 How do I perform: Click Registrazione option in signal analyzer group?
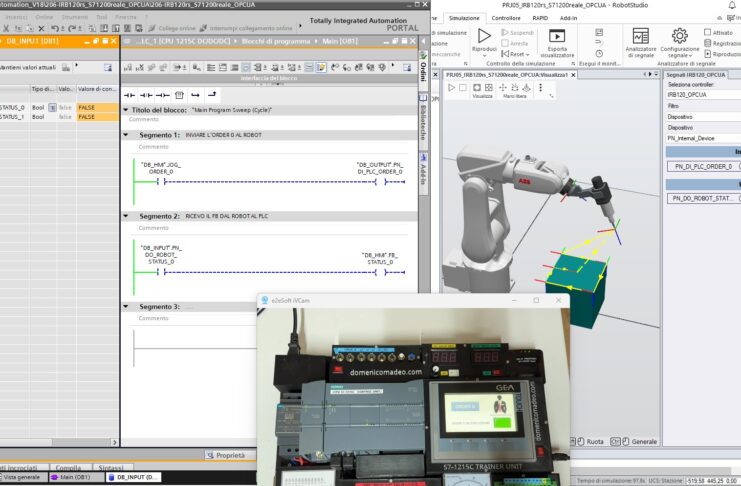pyautogui.click(x=722, y=43)
